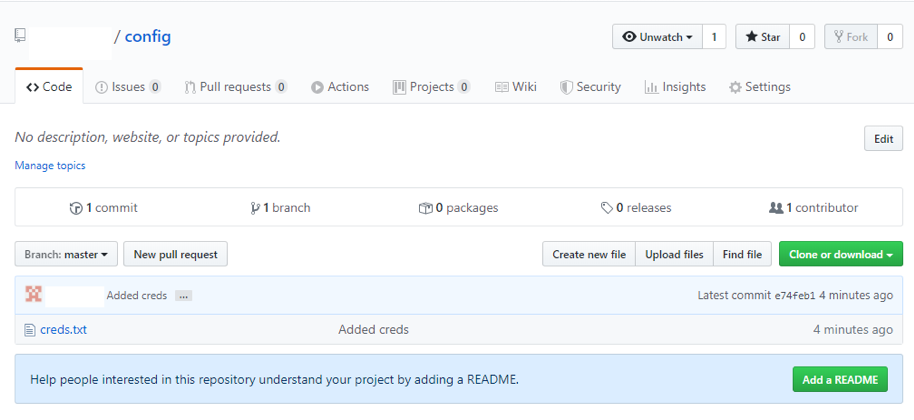Click the commit history clock icon
Image resolution: width=914 pixels, height=420 pixels.
pyautogui.click(x=76, y=208)
